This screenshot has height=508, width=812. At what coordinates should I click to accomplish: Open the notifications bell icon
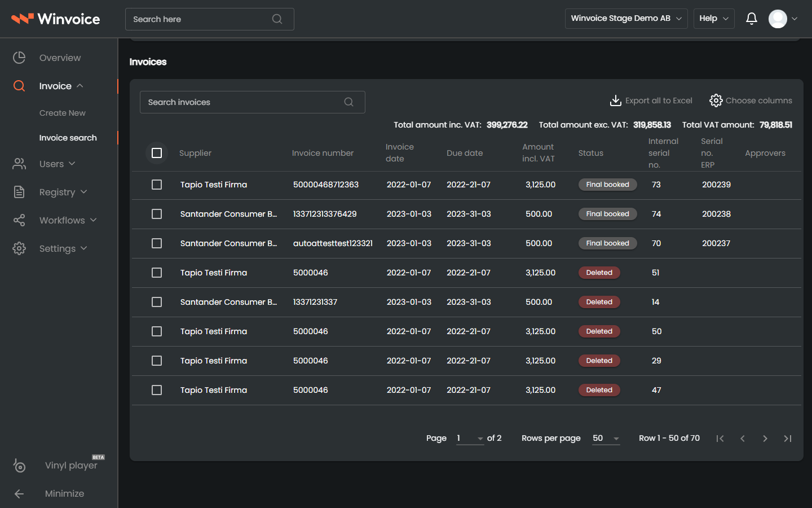pyautogui.click(x=751, y=19)
